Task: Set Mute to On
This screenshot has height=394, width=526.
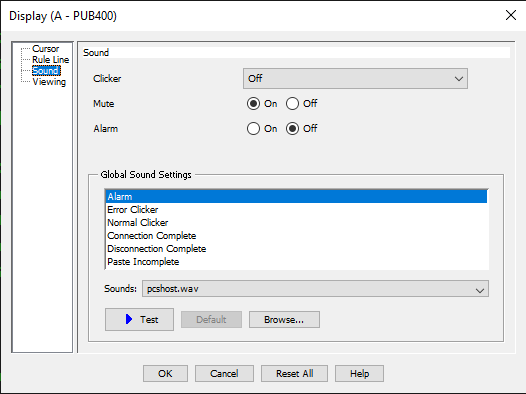Action: [x=253, y=104]
